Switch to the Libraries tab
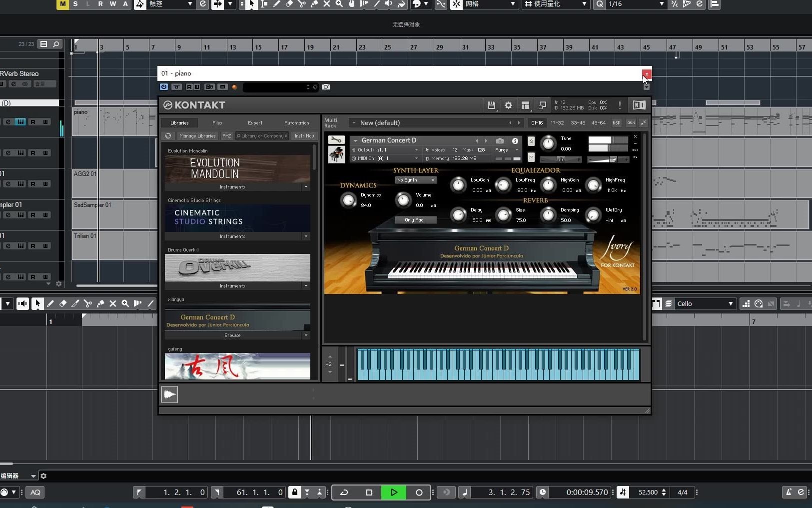This screenshot has height=508, width=812. (x=179, y=123)
